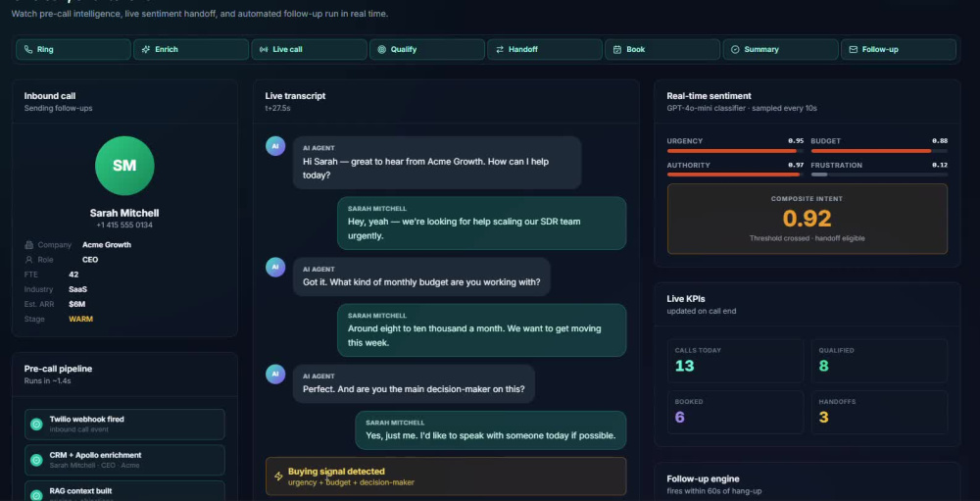Click the target icon in Qualify step
Screen dimensions: 980x501
382,49
